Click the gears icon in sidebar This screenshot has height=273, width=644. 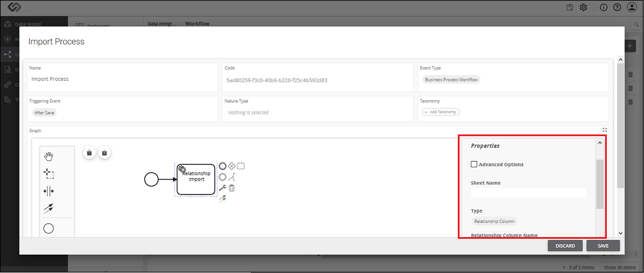pos(7,85)
